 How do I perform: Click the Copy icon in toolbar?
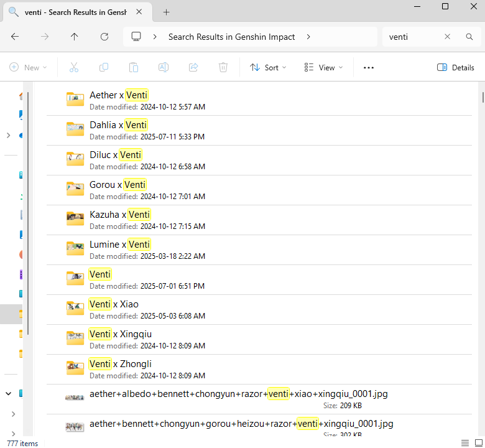point(104,67)
